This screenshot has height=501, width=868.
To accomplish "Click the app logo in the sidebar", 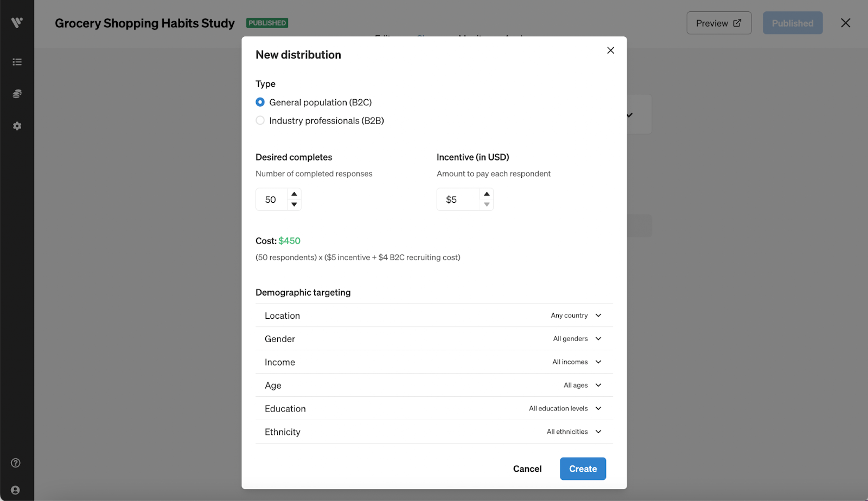I will tap(17, 22).
